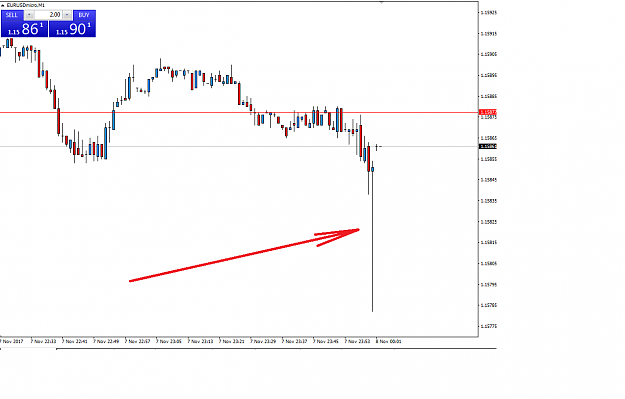Click the 7 Nov 23:53 time axis label
This screenshot has height=399, width=625.
coord(357,342)
